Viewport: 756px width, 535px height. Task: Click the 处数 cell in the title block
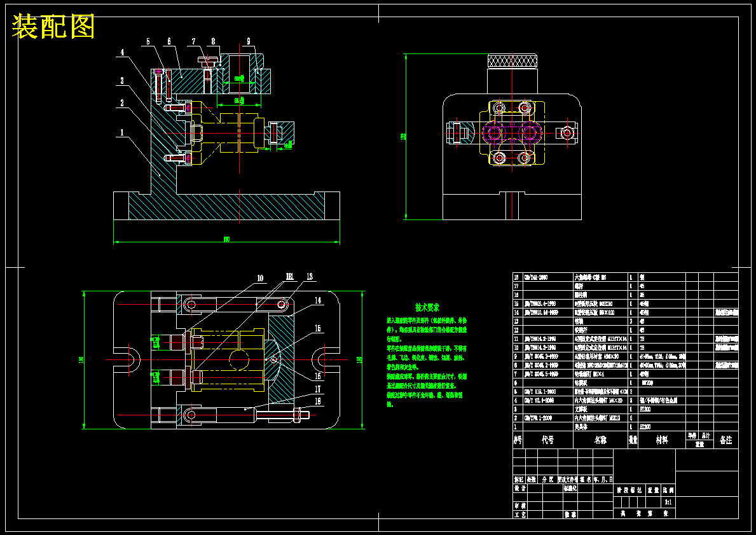[x=531, y=480]
